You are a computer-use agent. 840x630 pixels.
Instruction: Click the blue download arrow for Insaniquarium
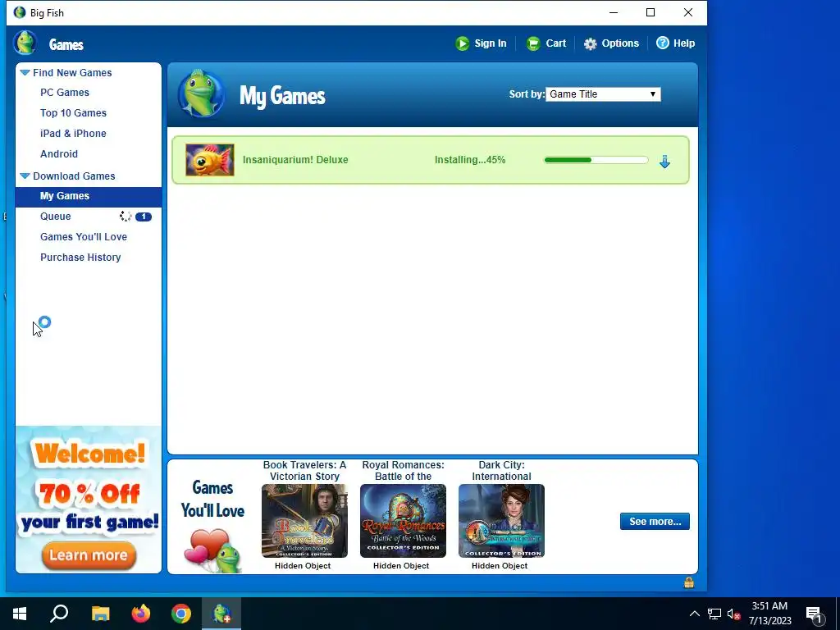pos(664,162)
